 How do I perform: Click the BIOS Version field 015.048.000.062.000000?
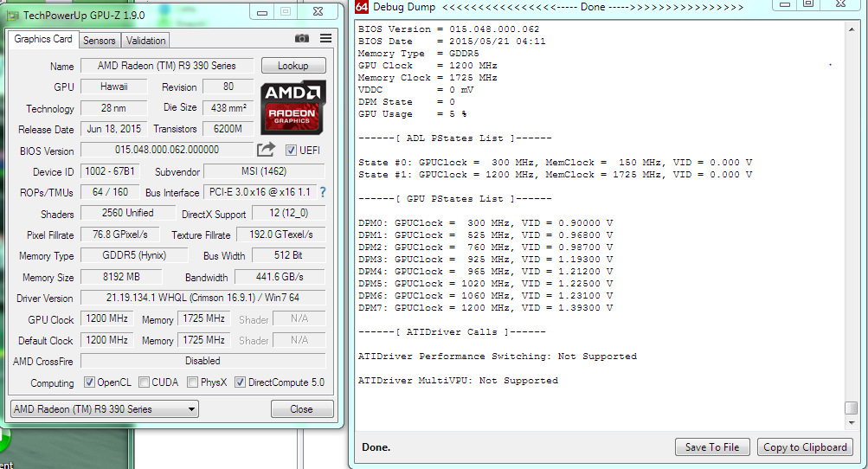167,150
